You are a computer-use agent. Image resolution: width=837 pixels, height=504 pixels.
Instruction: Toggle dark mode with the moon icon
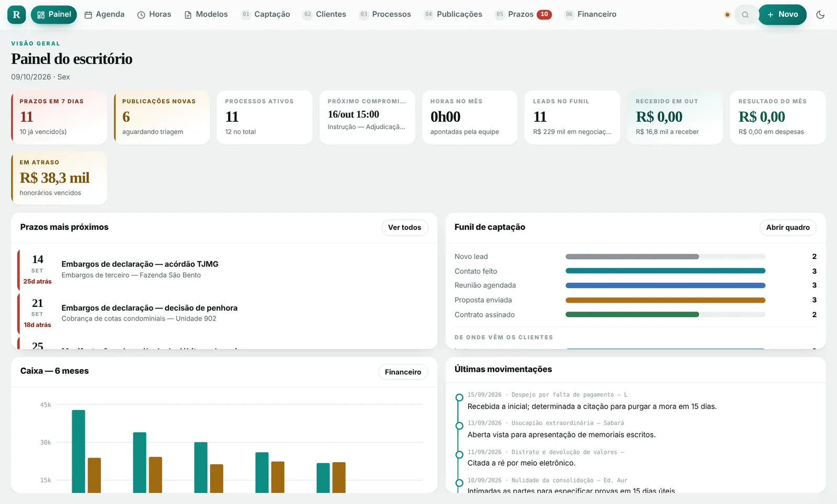tap(820, 15)
